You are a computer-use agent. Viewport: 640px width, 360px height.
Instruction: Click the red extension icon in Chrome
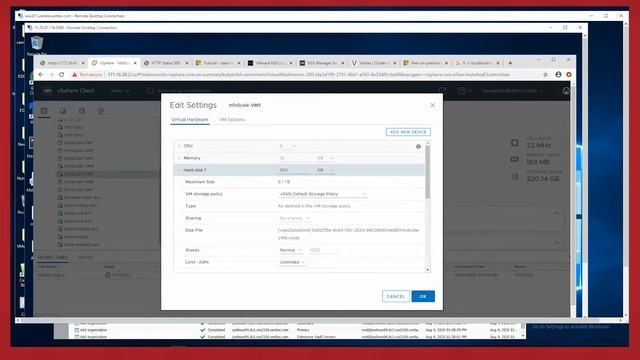pyautogui.click(x=569, y=75)
